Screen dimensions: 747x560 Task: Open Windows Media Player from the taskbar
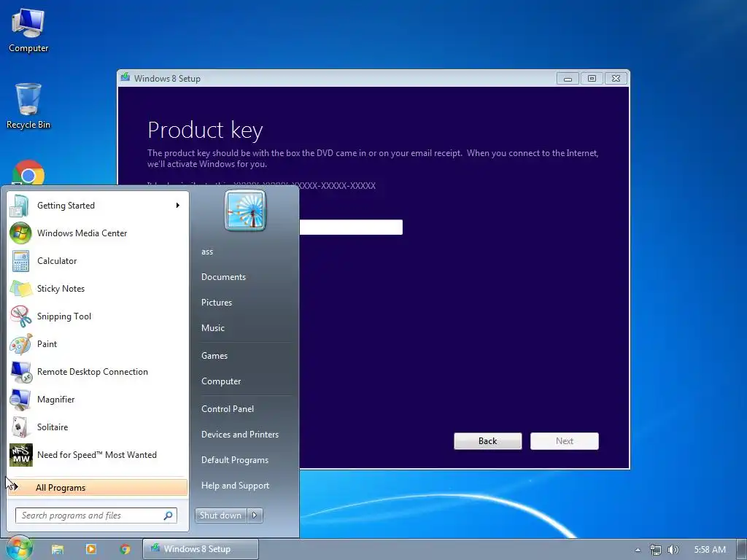91,549
